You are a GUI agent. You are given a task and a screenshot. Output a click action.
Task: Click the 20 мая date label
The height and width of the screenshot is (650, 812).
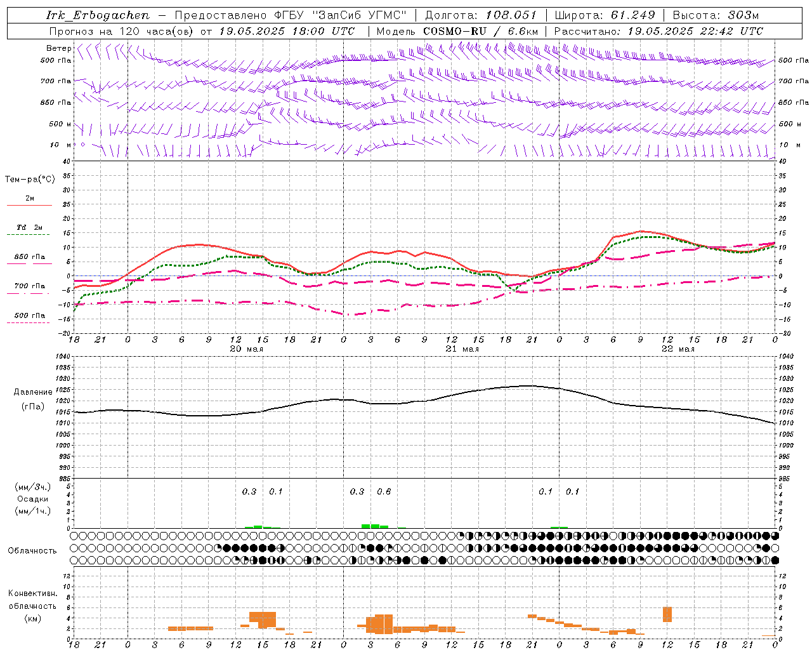246,349
